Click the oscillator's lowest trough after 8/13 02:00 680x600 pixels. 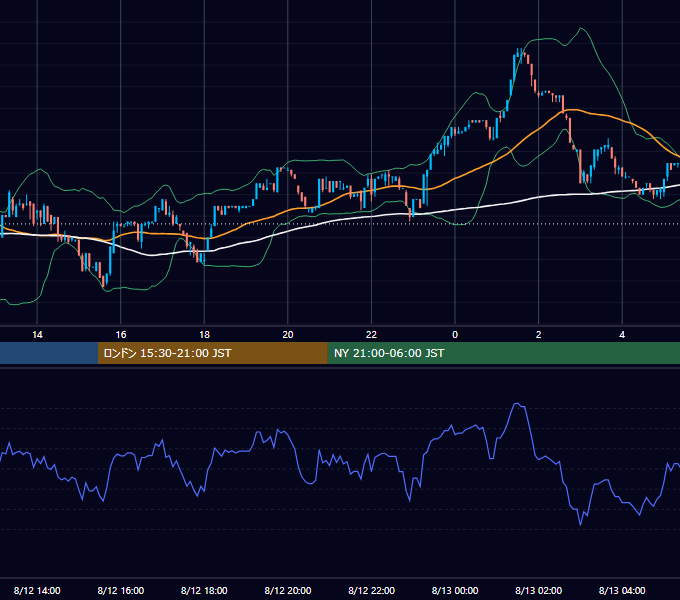(580, 524)
